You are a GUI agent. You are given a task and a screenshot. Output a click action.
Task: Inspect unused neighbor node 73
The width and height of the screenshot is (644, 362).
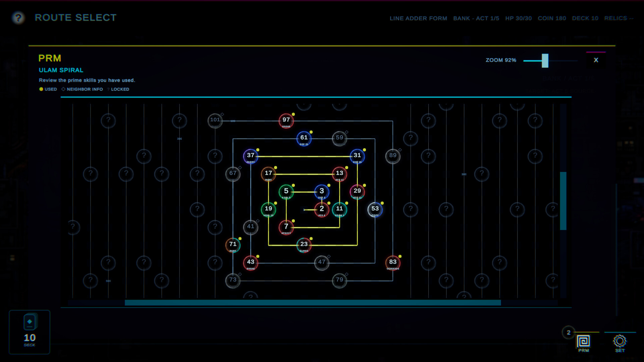point(233,281)
